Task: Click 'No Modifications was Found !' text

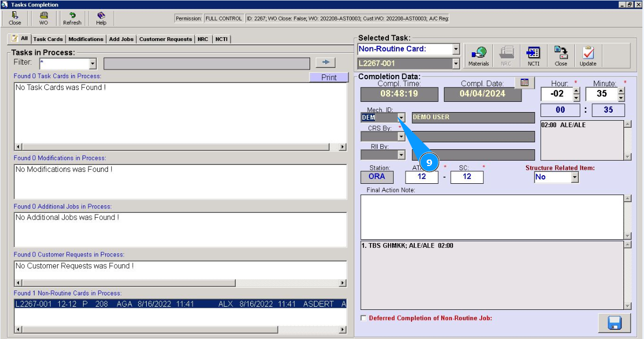Action: pyautogui.click(x=64, y=169)
